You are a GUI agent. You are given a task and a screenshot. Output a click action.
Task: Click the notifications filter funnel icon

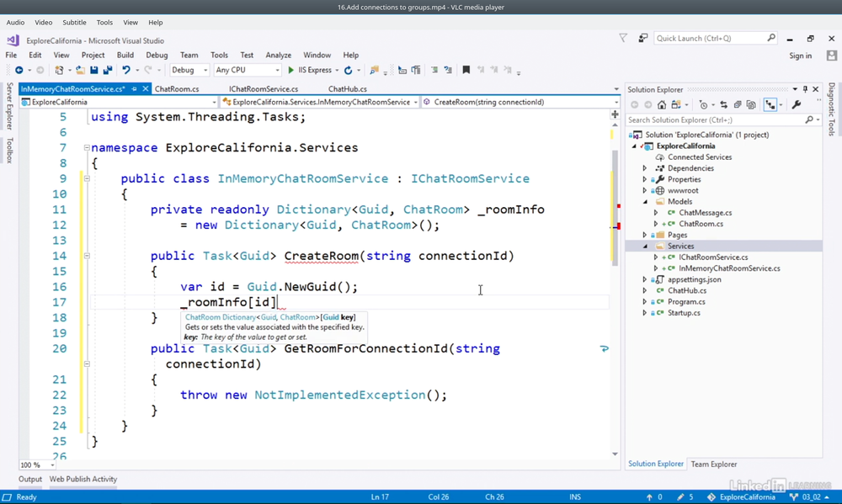click(x=623, y=38)
